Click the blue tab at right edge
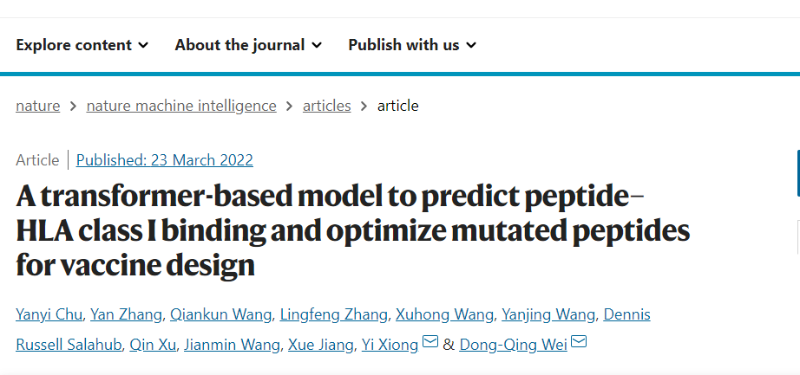This screenshot has height=375, width=800. click(797, 173)
